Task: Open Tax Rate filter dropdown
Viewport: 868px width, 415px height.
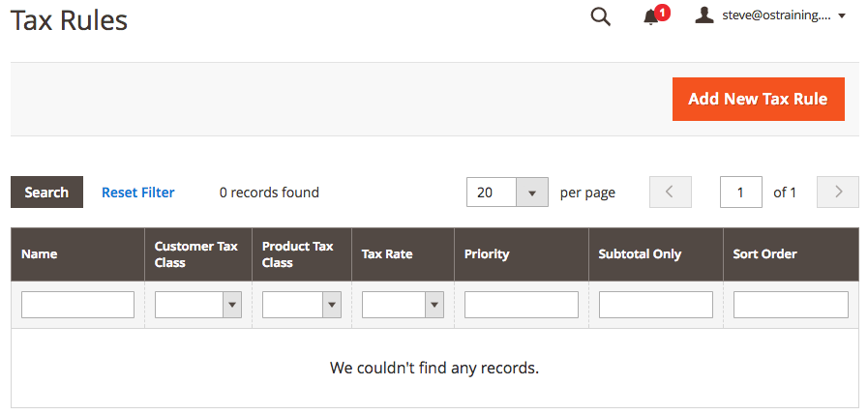Action: pyautogui.click(x=403, y=305)
